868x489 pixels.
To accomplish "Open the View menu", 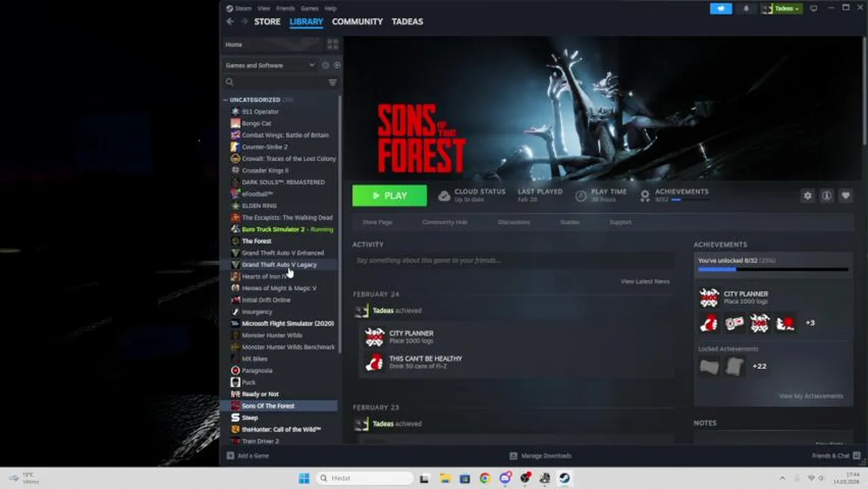I will point(264,8).
